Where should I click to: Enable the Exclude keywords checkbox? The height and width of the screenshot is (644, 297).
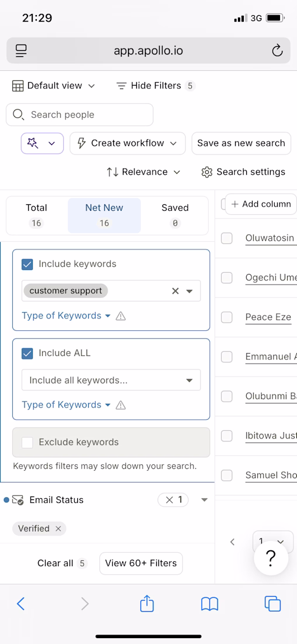[27, 443]
